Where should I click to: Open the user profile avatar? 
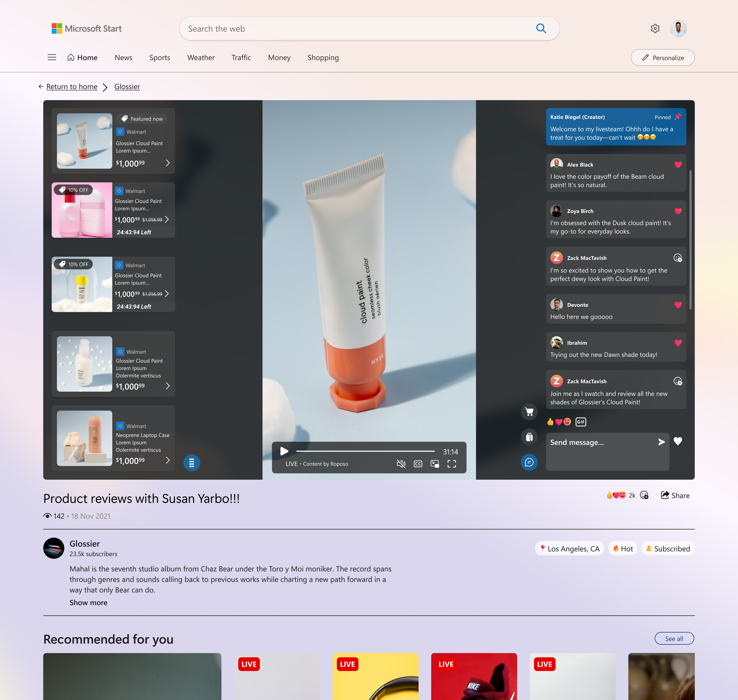678,28
